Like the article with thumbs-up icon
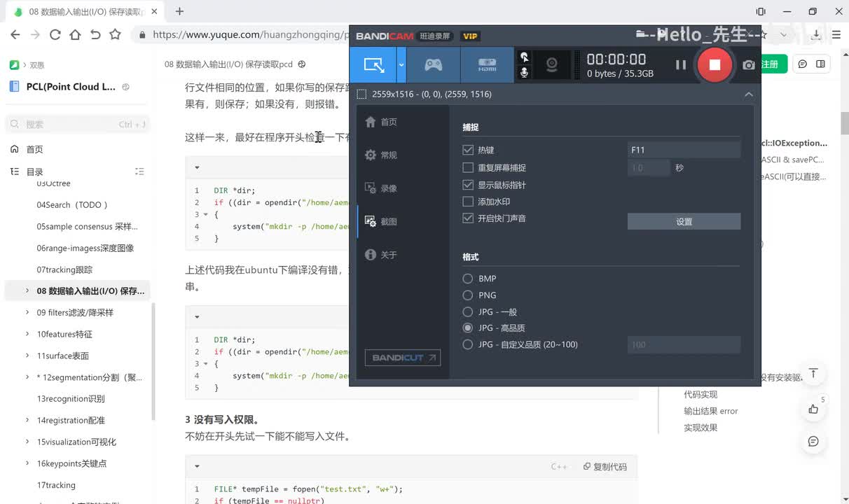Screen dimensions: 849x504 (x=813, y=409)
